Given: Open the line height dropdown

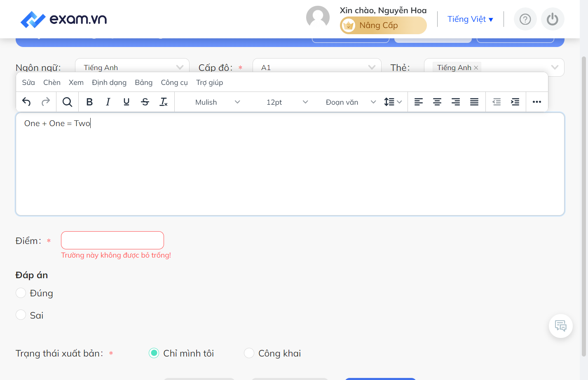Looking at the screenshot, I should coord(393,102).
